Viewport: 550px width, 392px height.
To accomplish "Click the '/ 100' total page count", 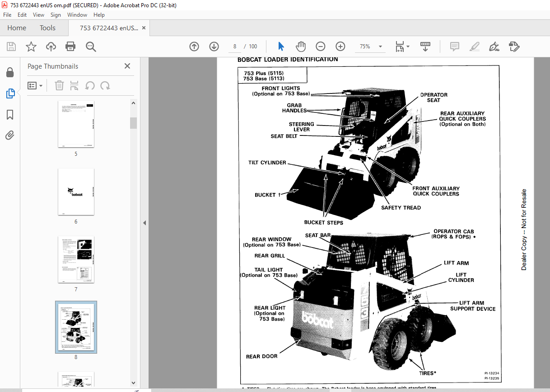I will [251, 47].
